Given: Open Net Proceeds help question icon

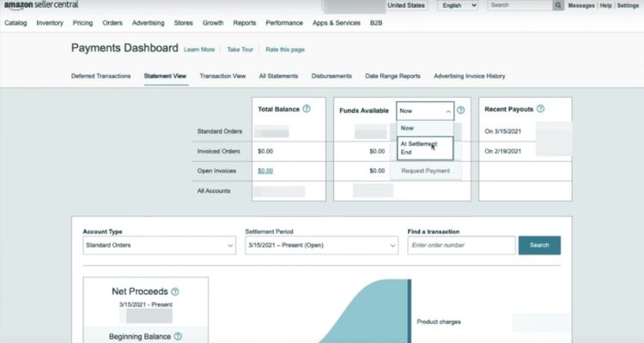Looking at the screenshot, I should pos(175,292).
